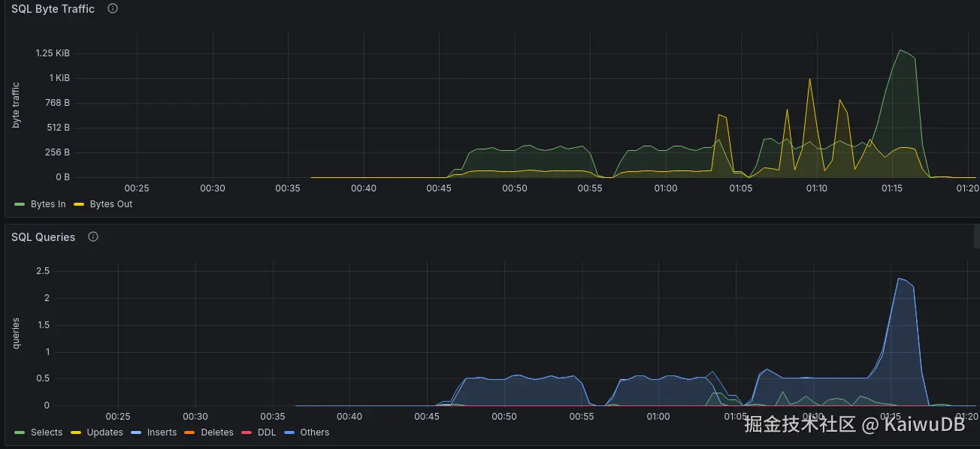Click the 1.25 KiB peak on Bytes In graph
980x449 pixels.
(900, 50)
